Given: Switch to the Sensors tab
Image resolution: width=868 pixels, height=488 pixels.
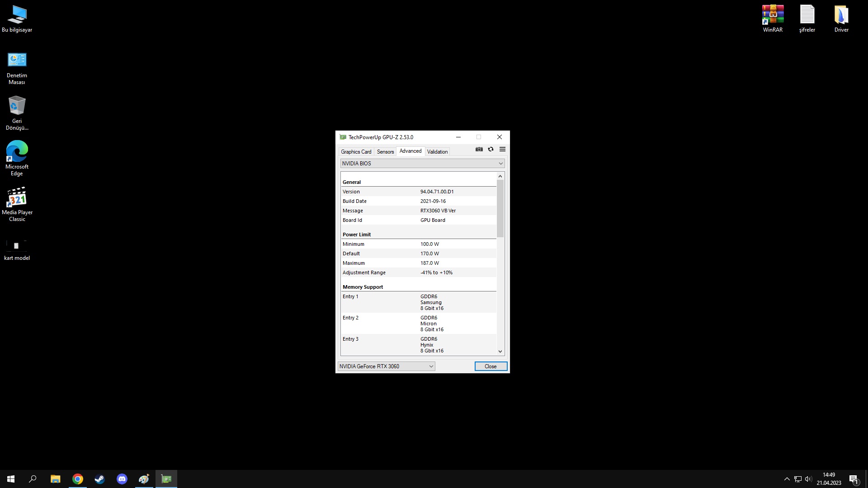Looking at the screenshot, I should [385, 152].
